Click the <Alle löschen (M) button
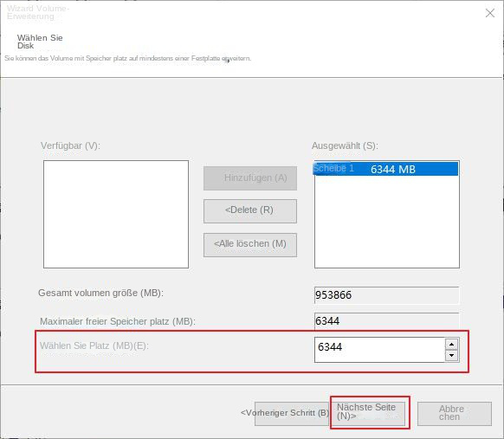The width and height of the screenshot is (504, 439). click(250, 244)
